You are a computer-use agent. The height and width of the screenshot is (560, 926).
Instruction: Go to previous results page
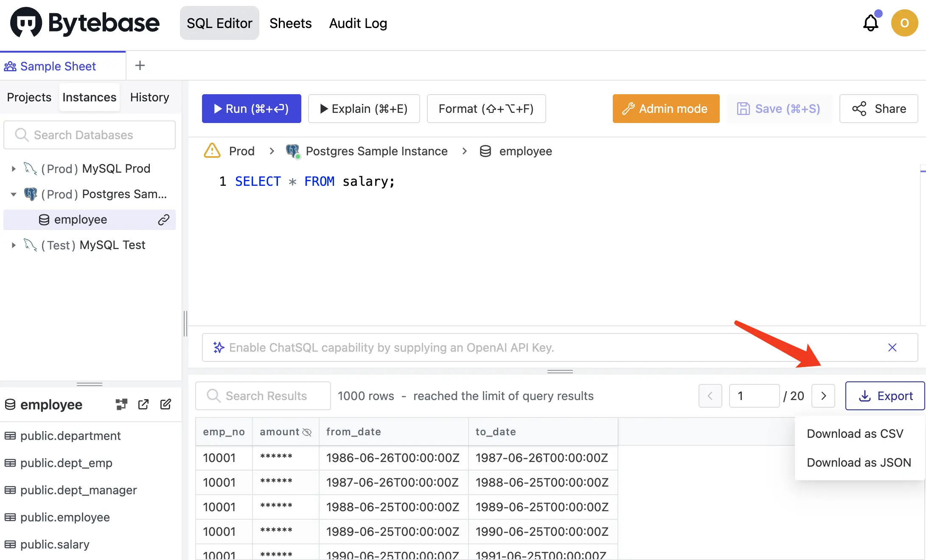click(x=710, y=396)
